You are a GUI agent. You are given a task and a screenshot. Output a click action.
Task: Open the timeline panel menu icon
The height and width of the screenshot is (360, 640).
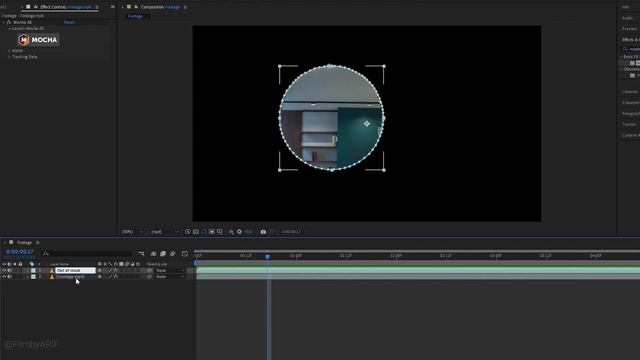pyautogui.click(x=38, y=242)
